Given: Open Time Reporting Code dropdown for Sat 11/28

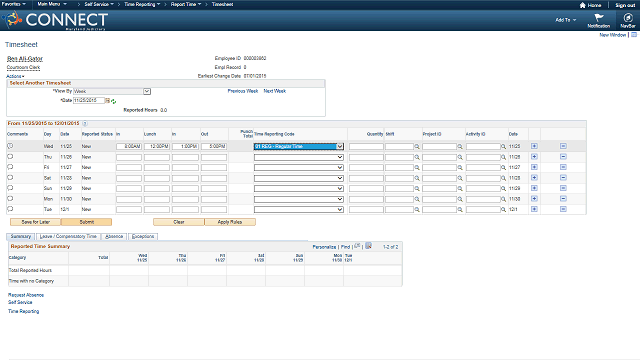Looking at the screenshot, I should tap(299, 178).
